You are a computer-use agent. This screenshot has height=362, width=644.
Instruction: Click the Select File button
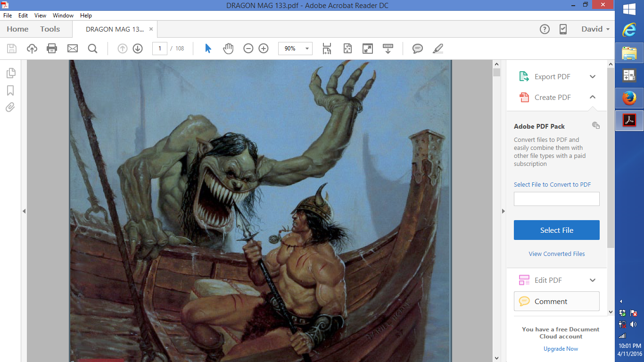557,230
